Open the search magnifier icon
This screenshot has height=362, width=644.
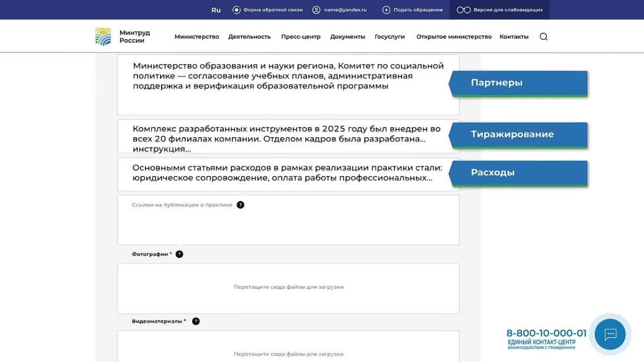(x=544, y=36)
